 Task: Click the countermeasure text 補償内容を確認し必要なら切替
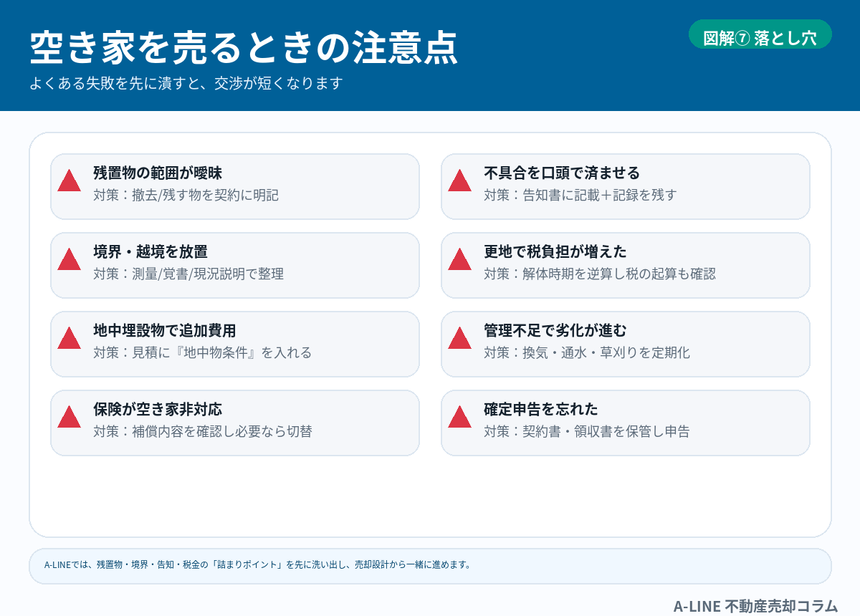(202, 431)
